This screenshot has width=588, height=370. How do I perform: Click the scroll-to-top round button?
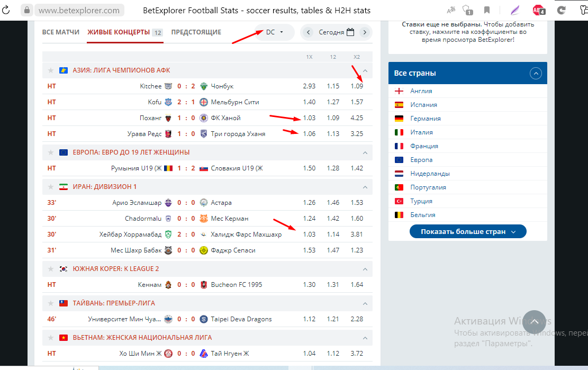pyautogui.click(x=534, y=321)
